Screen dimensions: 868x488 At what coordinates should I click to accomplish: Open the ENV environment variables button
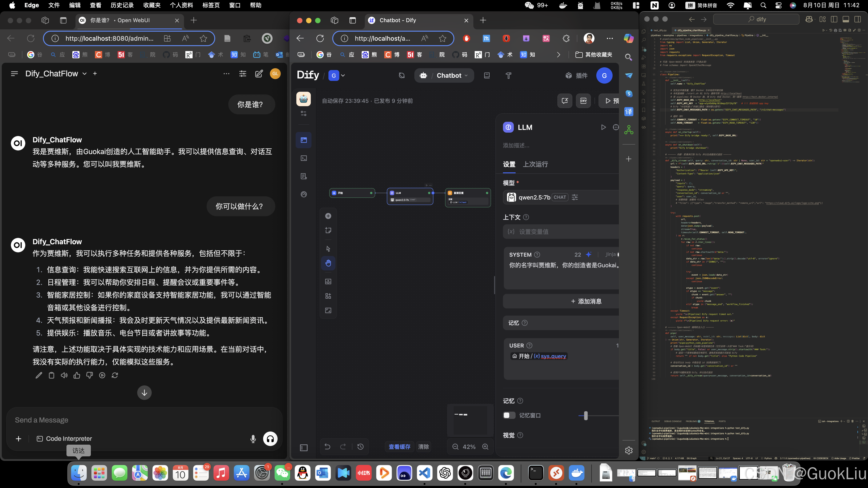coord(583,101)
